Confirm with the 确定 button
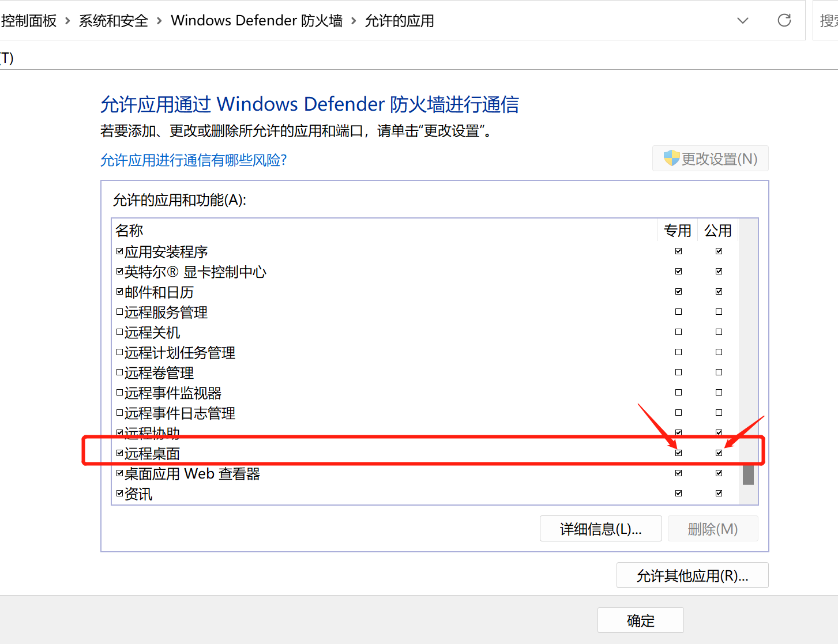Image resolution: width=838 pixels, height=644 pixels. pyautogui.click(x=640, y=620)
